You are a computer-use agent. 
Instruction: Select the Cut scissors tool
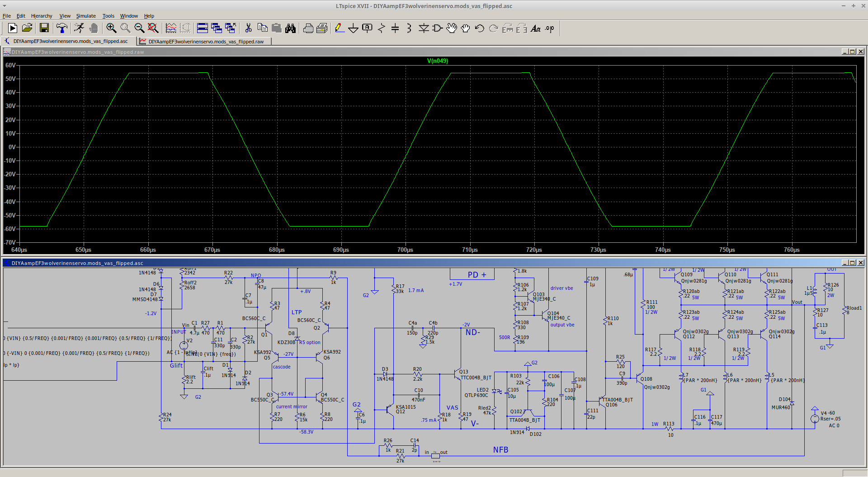click(248, 28)
